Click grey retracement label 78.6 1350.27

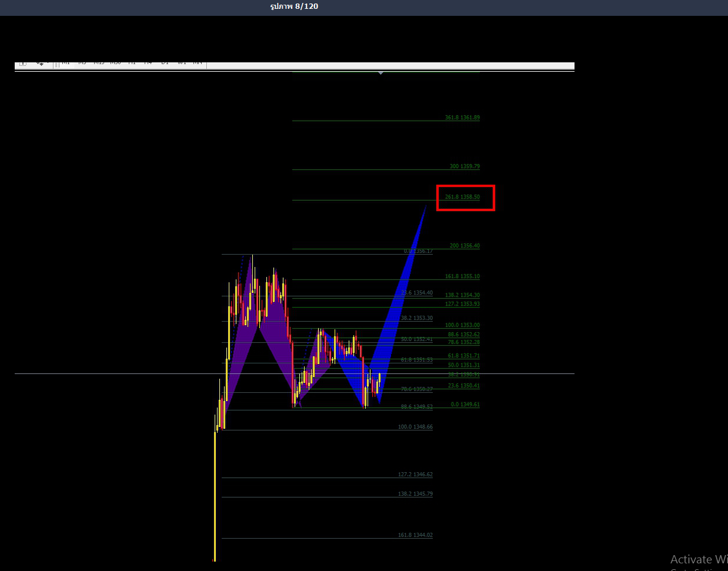[x=417, y=389]
